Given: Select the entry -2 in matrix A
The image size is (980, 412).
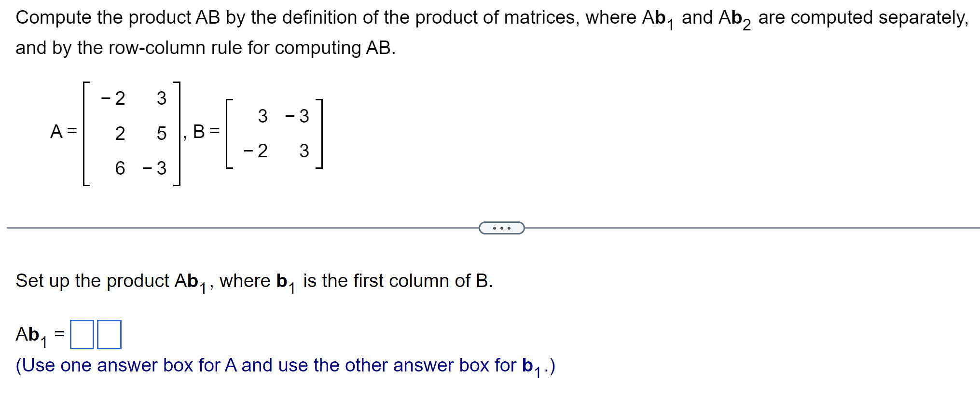Looking at the screenshot, I should 112,97.
